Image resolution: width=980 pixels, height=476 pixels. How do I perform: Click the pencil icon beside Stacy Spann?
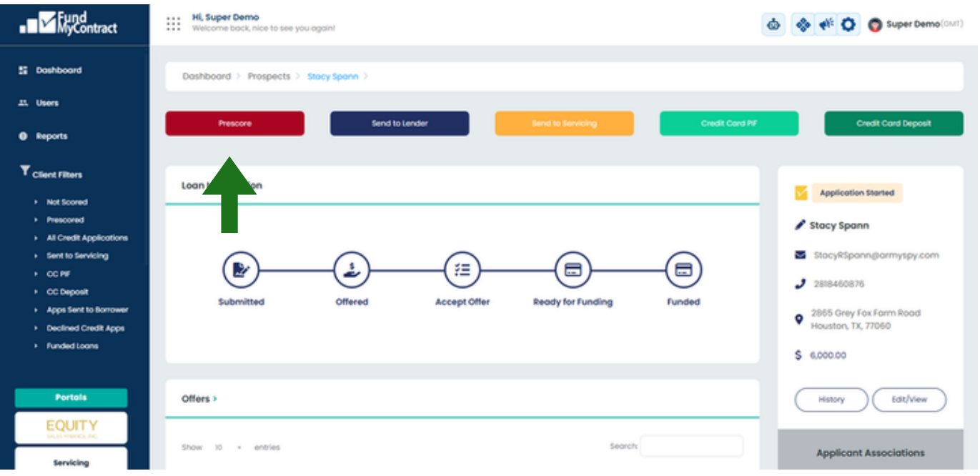pyautogui.click(x=800, y=225)
